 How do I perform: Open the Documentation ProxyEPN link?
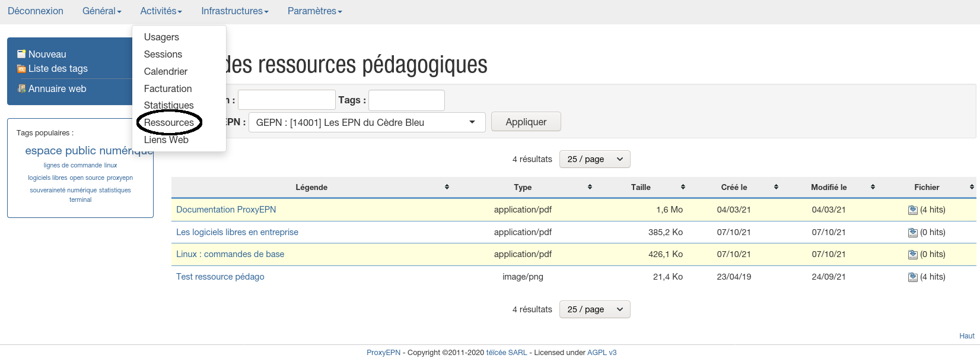226,210
